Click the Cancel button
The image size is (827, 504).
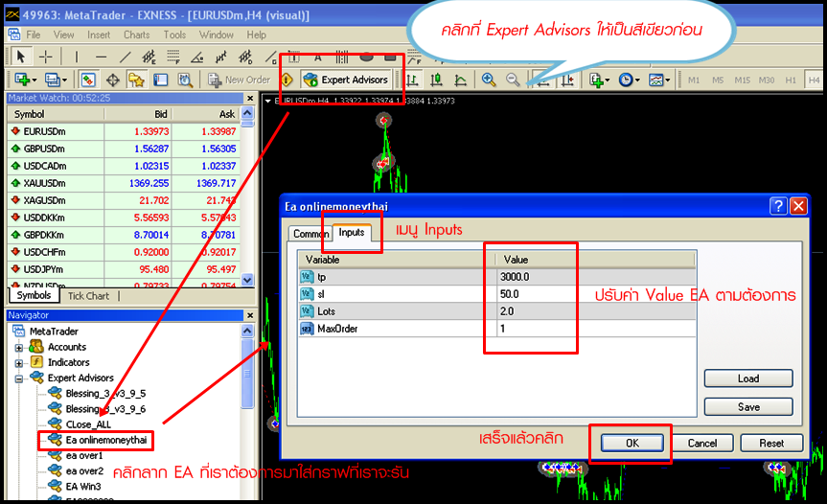[702, 443]
